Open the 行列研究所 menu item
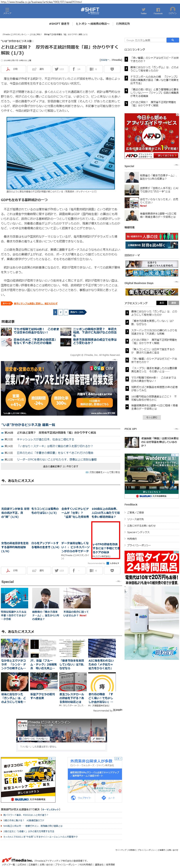The width and height of the screenshot is (180, 868). (123, 24)
